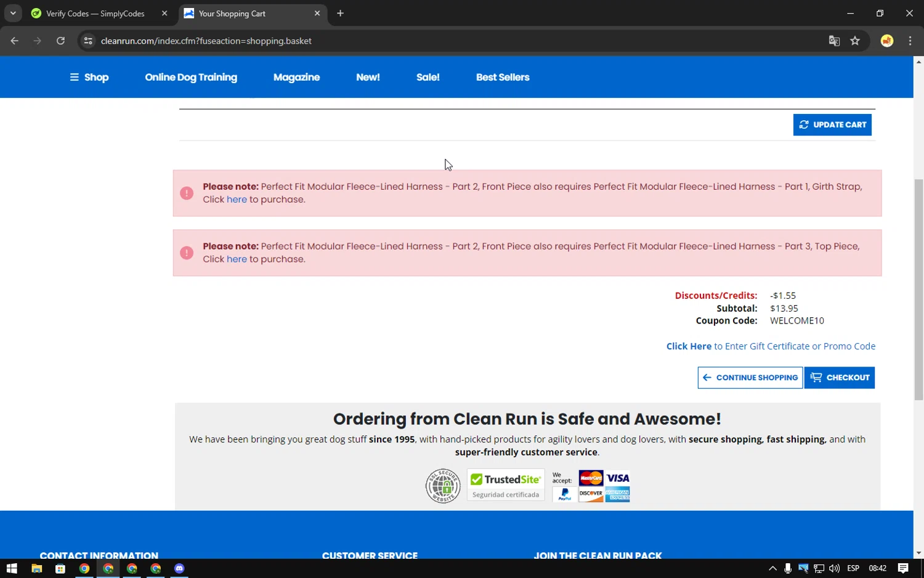924x578 pixels.
Task: Click the TrustedSite certification badge
Action: click(506, 485)
